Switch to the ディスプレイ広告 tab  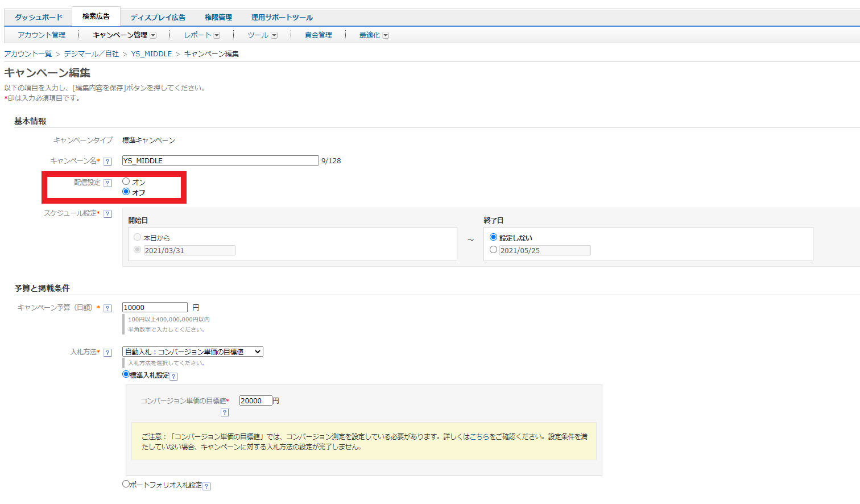[158, 18]
